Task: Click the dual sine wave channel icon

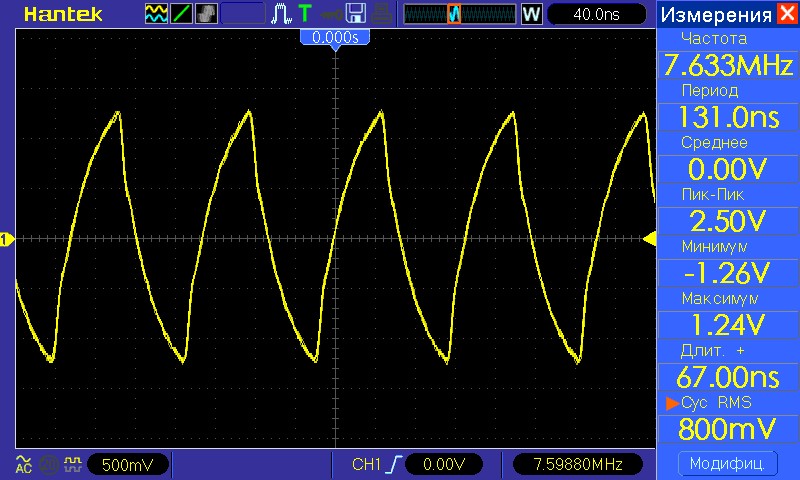Action: [x=156, y=14]
